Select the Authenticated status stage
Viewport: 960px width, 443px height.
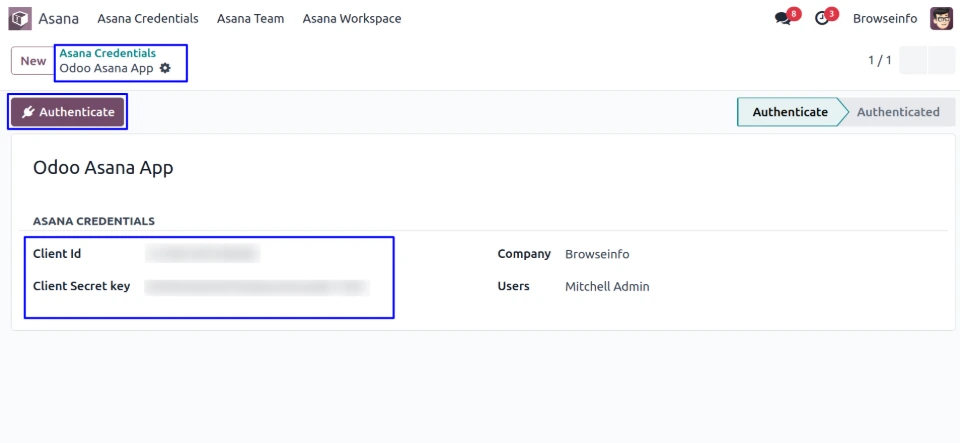pos(897,112)
